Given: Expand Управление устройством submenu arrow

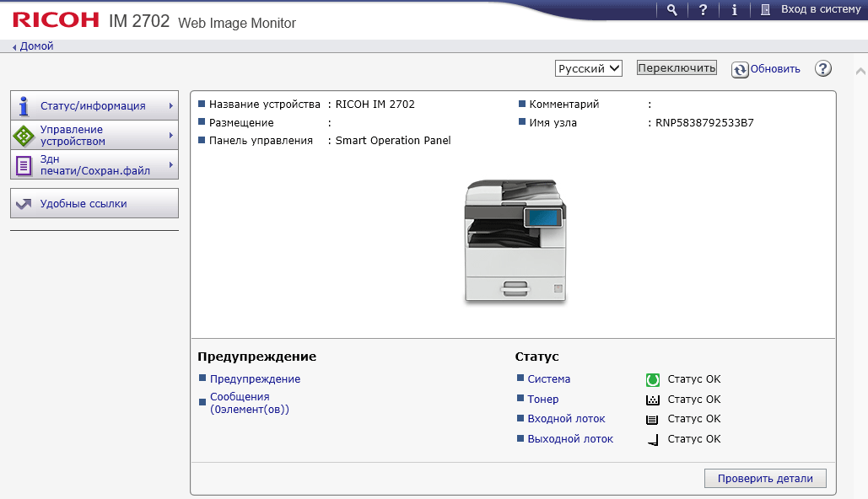Looking at the screenshot, I should 171,135.
